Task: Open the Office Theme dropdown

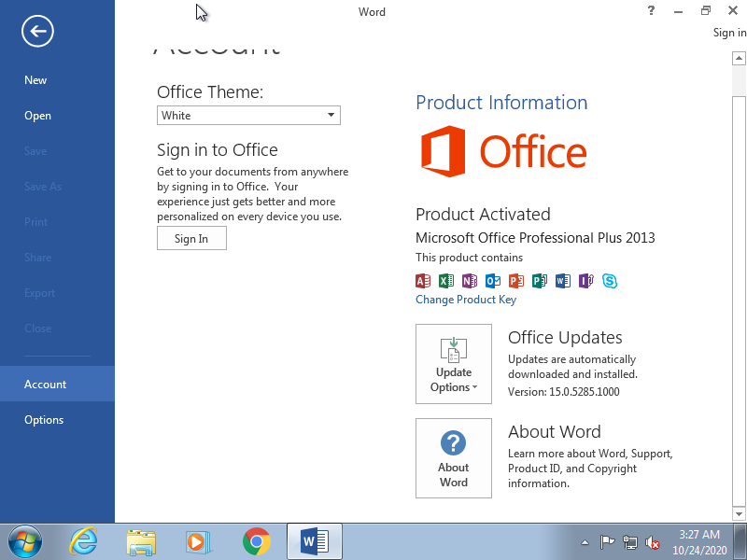Action: click(248, 115)
